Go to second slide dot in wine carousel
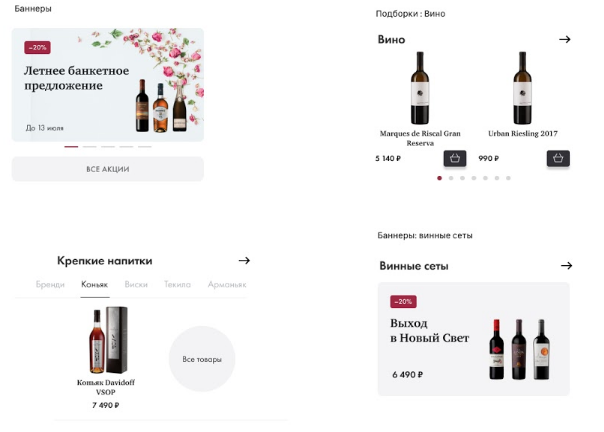The width and height of the screenshot is (604, 432). click(x=451, y=178)
